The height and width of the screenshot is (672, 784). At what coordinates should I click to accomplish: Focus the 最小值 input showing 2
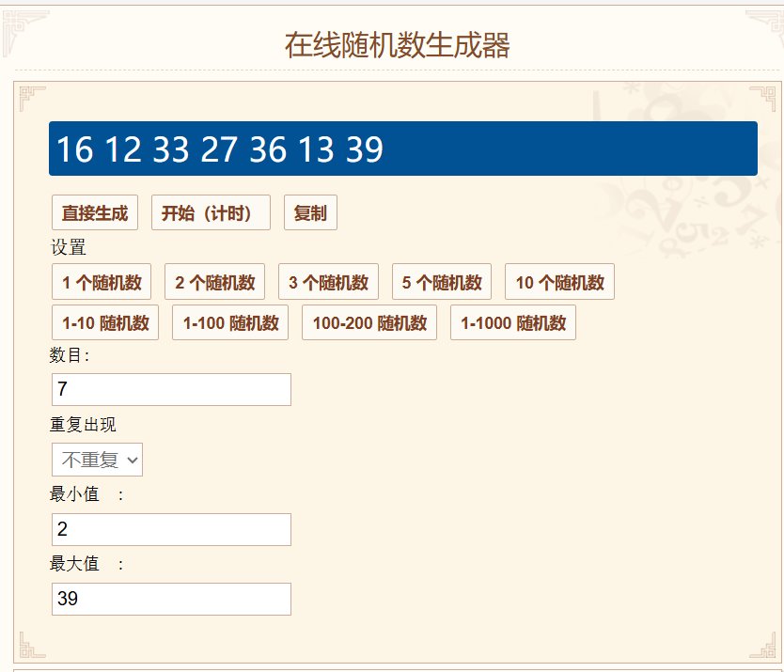tap(171, 529)
